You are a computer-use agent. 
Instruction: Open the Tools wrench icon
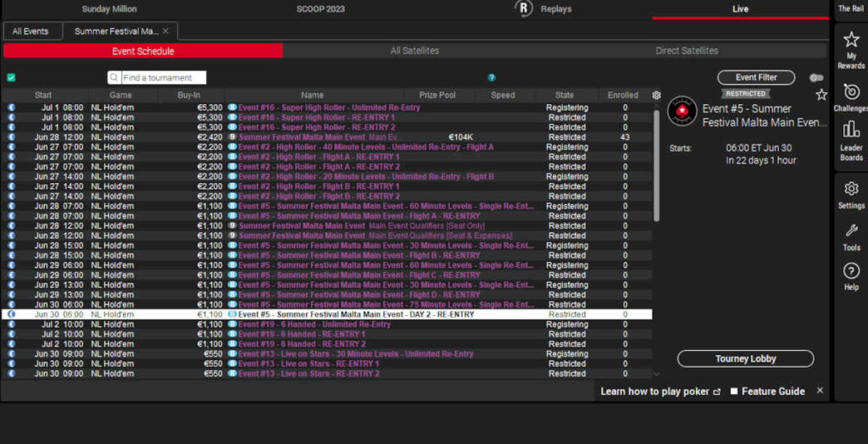point(851,236)
